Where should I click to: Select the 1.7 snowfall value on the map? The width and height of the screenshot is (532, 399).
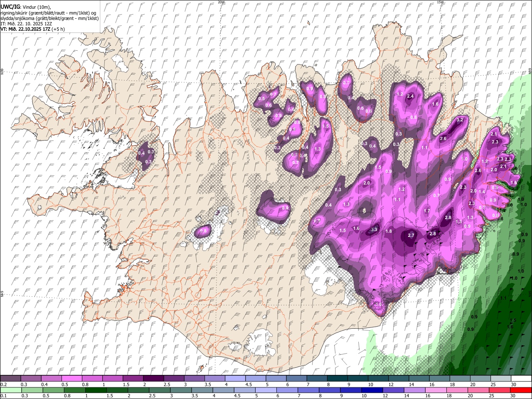coord(427,211)
